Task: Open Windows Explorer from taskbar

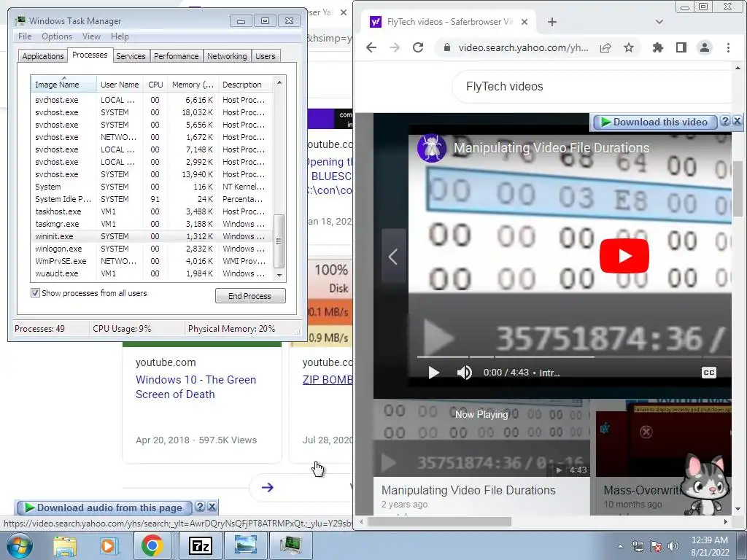Action: [65, 545]
